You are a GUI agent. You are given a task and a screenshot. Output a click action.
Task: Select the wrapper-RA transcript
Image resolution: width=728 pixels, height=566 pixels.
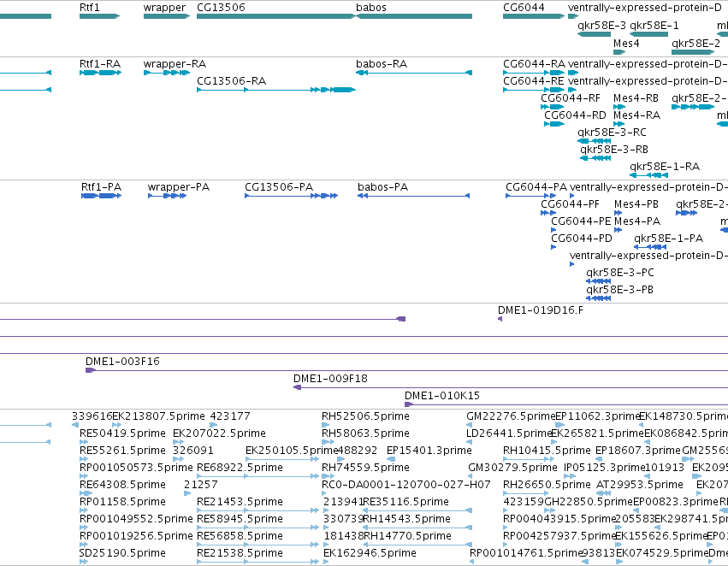tap(167, 73)
